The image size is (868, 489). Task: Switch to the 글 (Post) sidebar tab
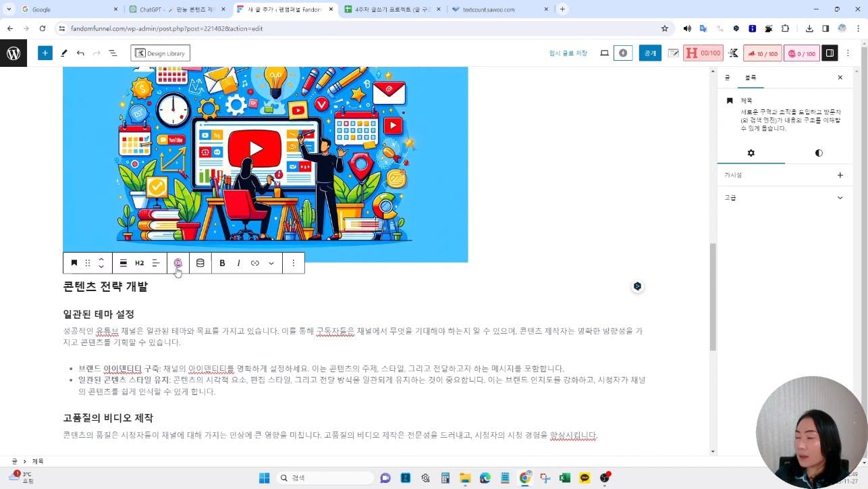point(727,78)
